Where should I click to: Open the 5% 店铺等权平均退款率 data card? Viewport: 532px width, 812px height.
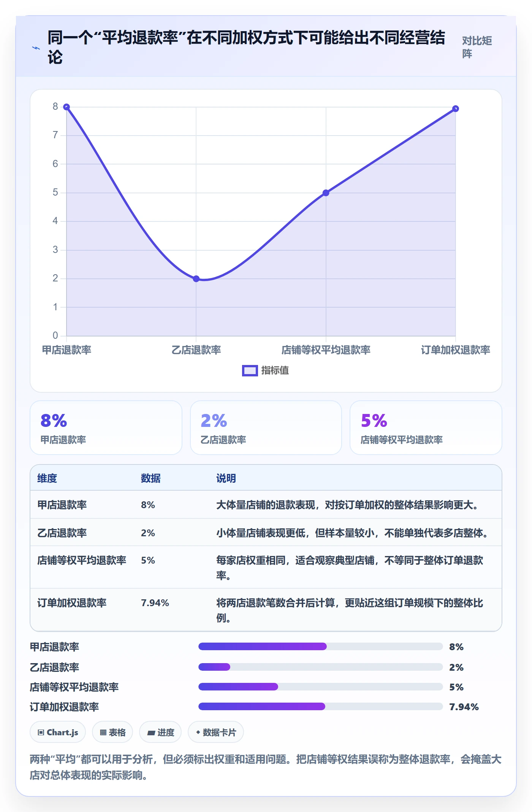[426, 428]
